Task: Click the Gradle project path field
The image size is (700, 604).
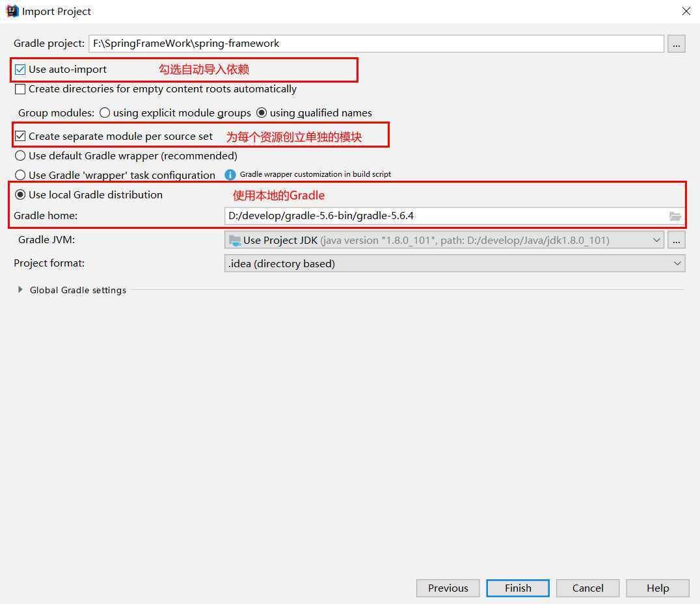Action: pos(376,44)
